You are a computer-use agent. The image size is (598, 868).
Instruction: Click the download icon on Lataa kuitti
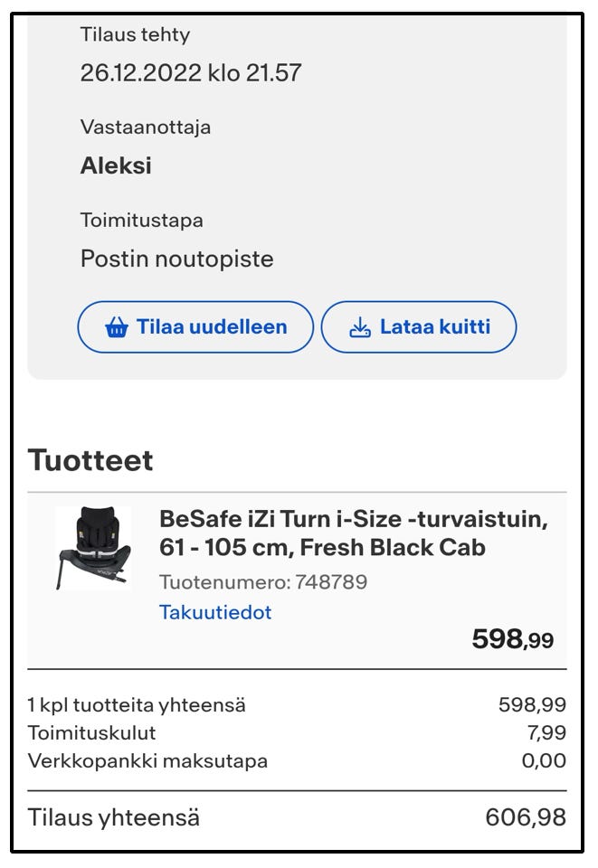tap(360, 327)
